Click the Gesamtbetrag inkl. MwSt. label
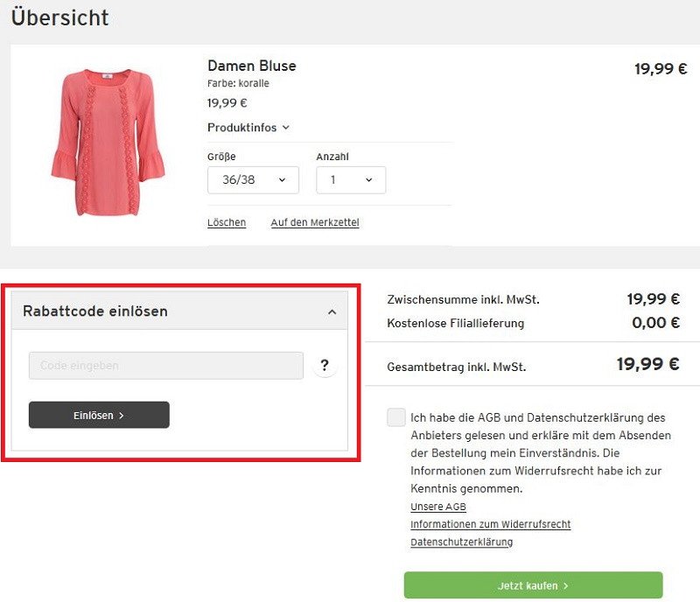 click(x=457, y=367)
